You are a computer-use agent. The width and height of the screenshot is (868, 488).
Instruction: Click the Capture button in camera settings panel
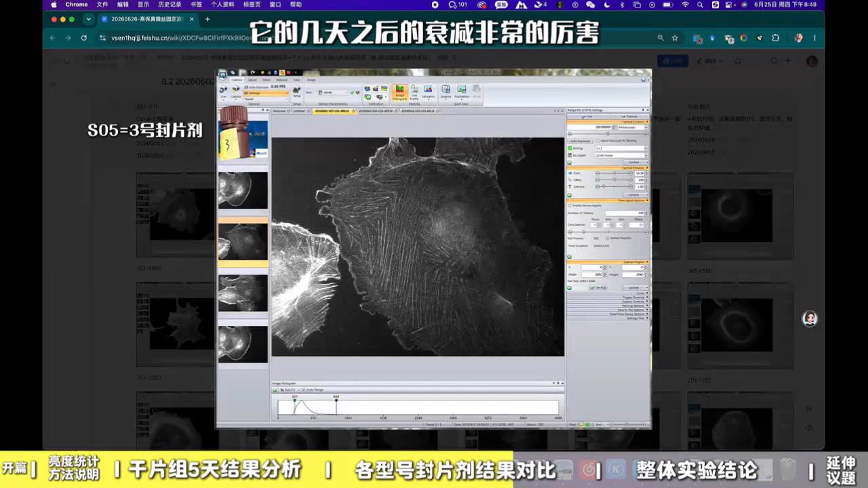point(629,117)
